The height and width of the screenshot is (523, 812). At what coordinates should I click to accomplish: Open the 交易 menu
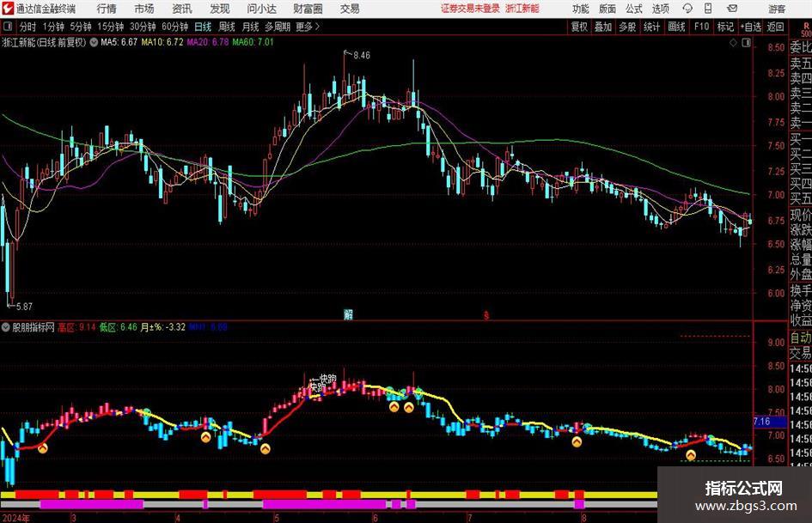(x=350, y=9)
